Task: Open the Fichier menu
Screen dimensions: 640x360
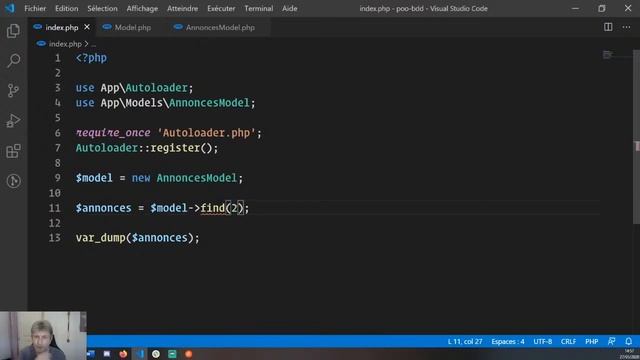Action: [35, 8]
